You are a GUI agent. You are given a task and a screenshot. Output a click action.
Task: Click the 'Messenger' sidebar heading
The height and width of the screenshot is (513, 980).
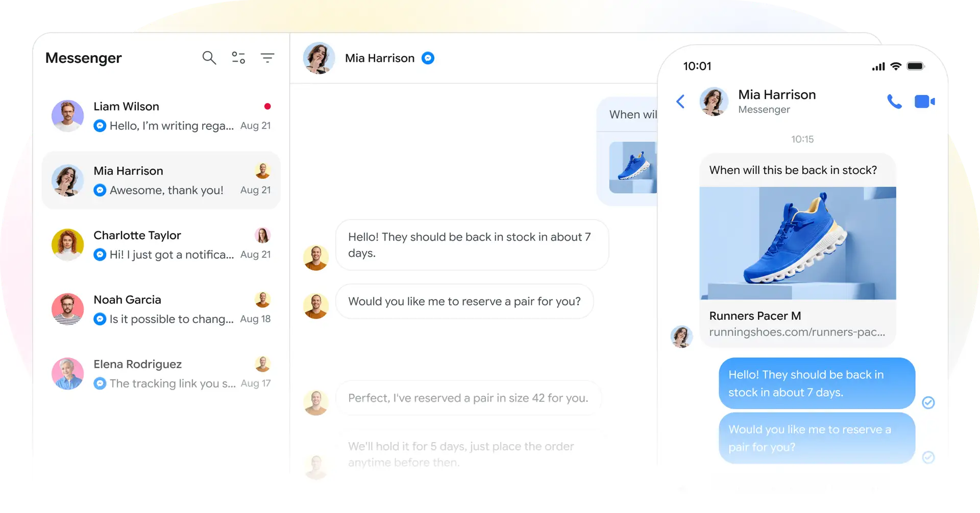[84, 58]
